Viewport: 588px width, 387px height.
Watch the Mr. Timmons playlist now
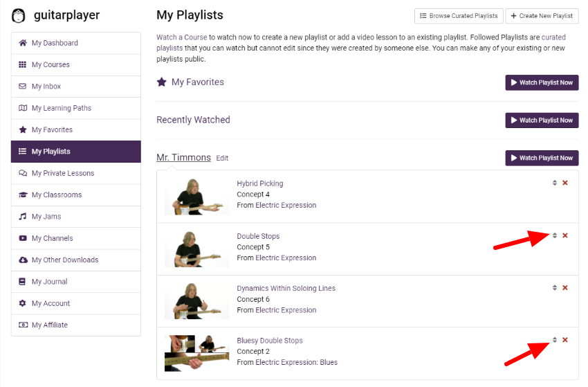pyautogui.click(x=542, y=158)
